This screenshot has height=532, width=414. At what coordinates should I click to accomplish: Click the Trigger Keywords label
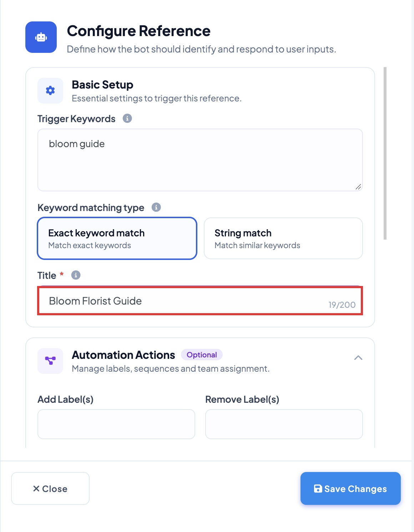click(x=76, y=119)
